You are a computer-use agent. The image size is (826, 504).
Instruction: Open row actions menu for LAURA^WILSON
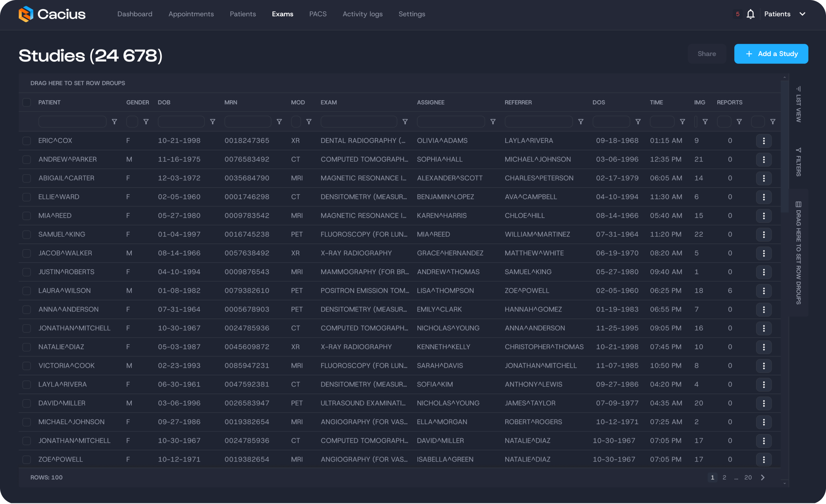pyautogui.click(x=764, y=291)
